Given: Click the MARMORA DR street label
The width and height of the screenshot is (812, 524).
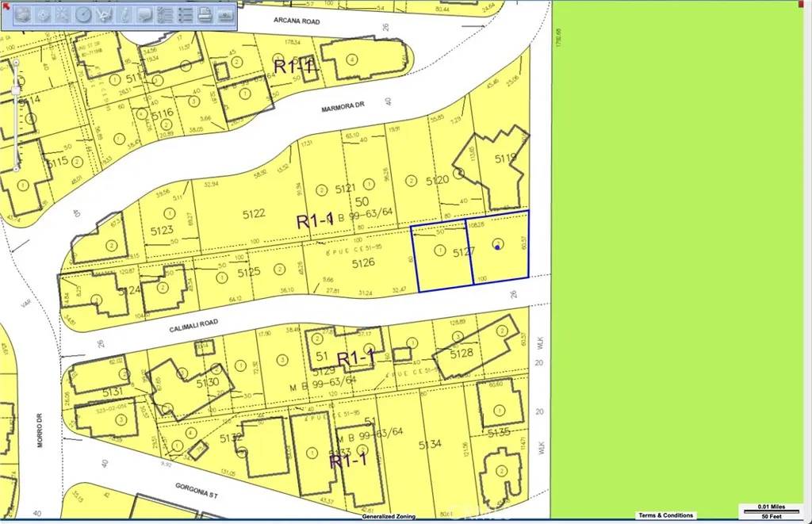Looking at the screenshot, I should click(343, 107).
